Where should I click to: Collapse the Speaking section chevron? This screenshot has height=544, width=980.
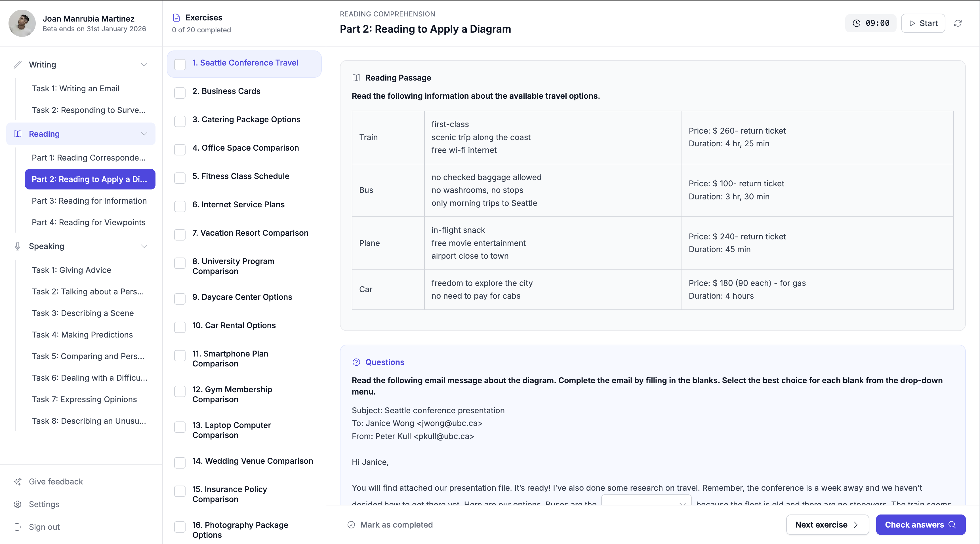click(144, 246)
